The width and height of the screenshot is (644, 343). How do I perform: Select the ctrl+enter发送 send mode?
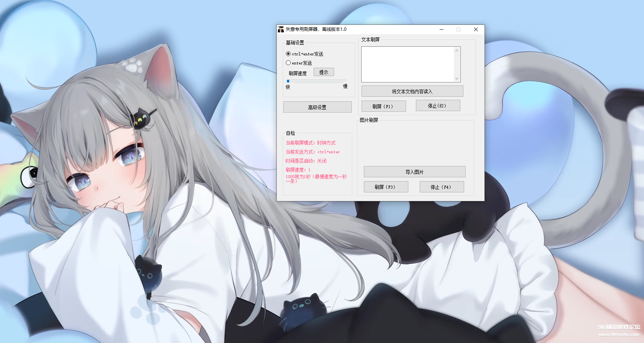tap(288, 54)
